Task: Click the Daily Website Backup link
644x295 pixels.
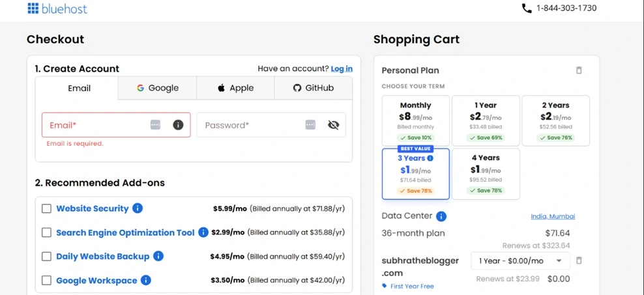Action: coord(103,257)
